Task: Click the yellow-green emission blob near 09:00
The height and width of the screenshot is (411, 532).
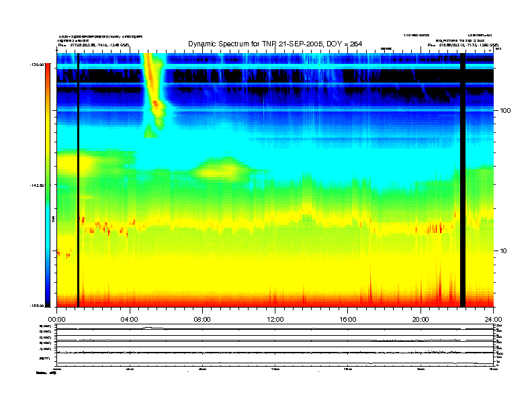Action: pos(222,169)
